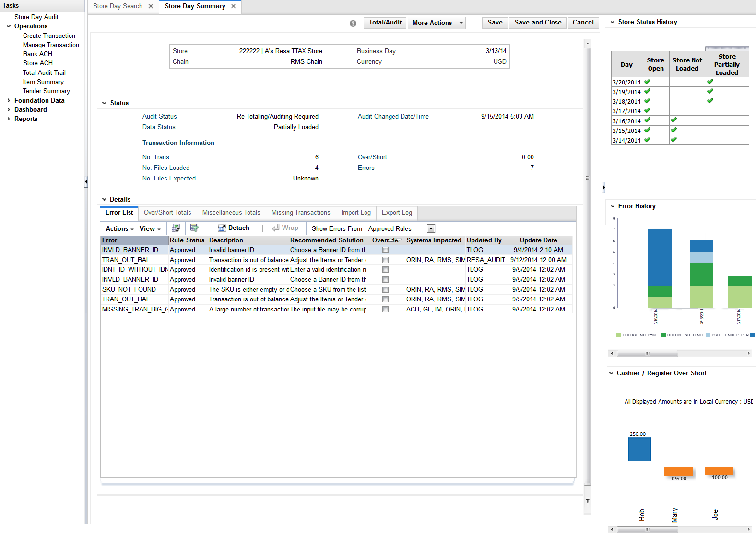756x539 pixels.
Task: Sort by Update Date column header
Action: 538,240
